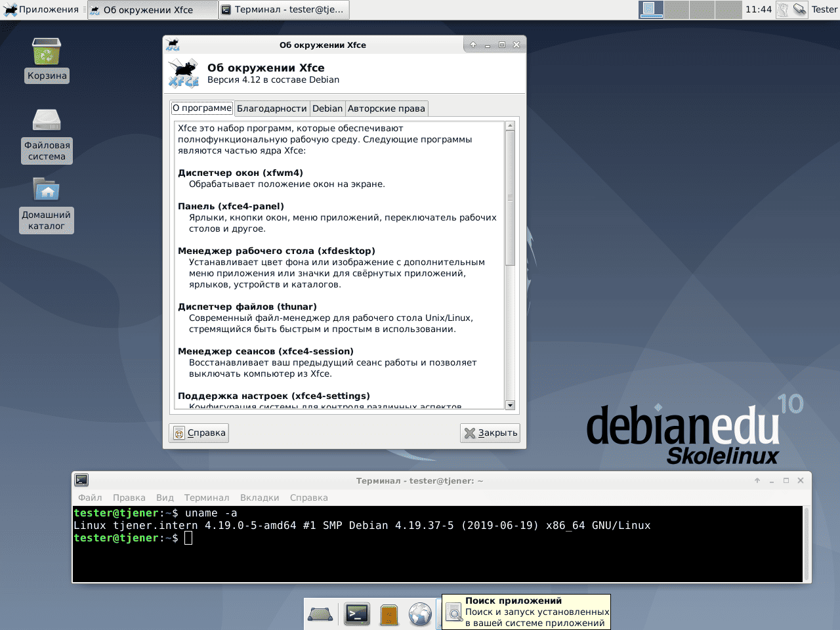Maximize the 'Об окружении Xfce' window
The image size is (840, 630).
[x=502, y=45]
